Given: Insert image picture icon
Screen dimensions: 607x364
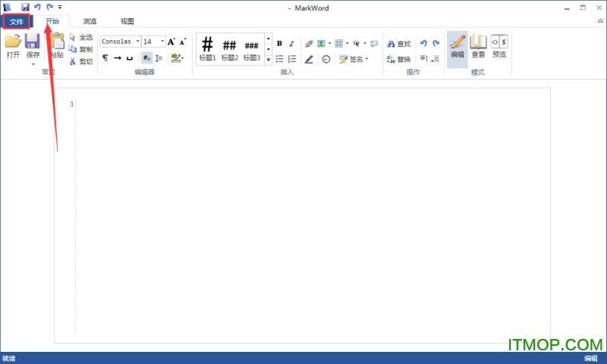Looking at the screenshot, I should click(x=321, y=44).
